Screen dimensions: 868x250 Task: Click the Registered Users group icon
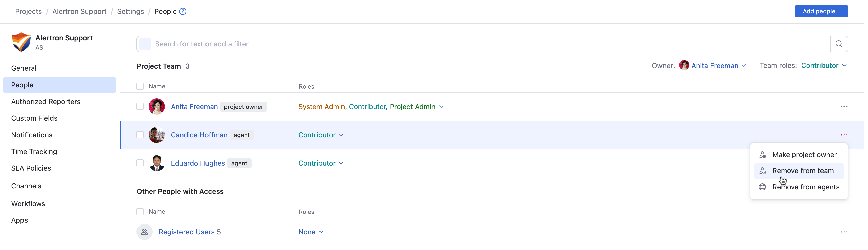tap(145, 232)
